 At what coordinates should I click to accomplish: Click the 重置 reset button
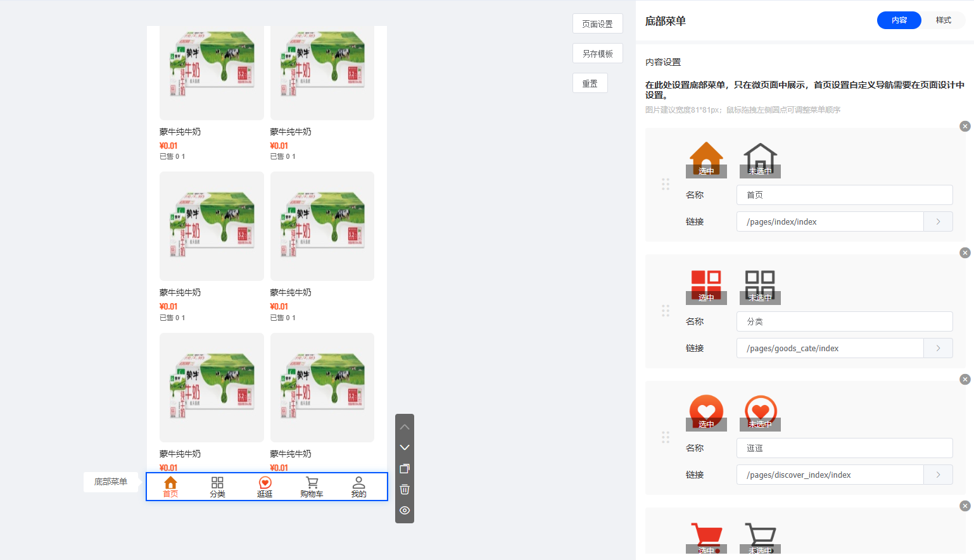point(590,84)
